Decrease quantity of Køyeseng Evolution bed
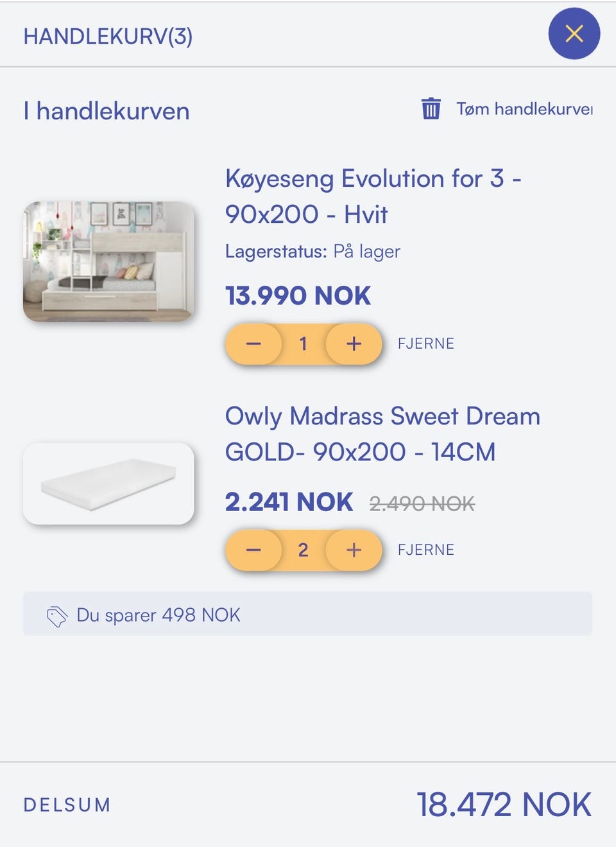This screenshot has height=847, width=616. pyautogui.click(x=253, y=344)
